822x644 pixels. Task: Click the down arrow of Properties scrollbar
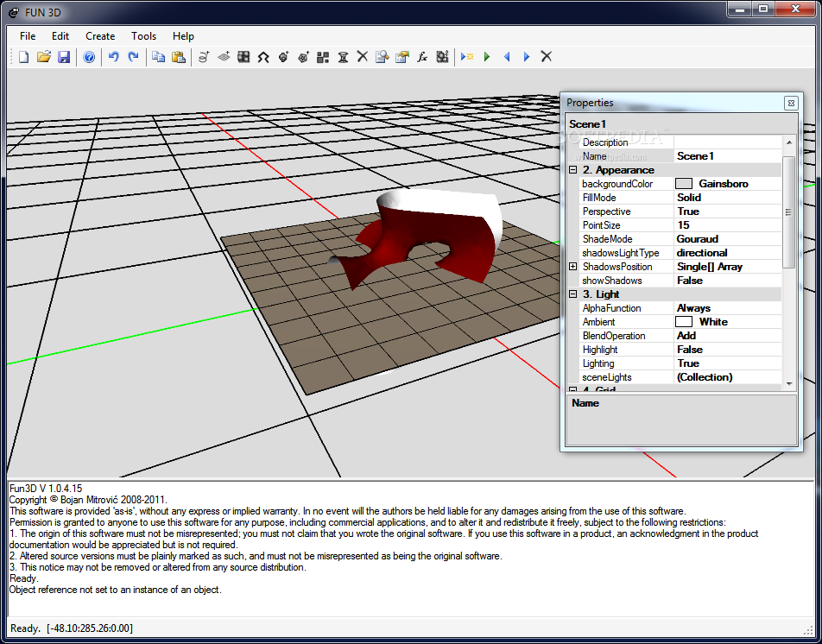tap(789, 384)
